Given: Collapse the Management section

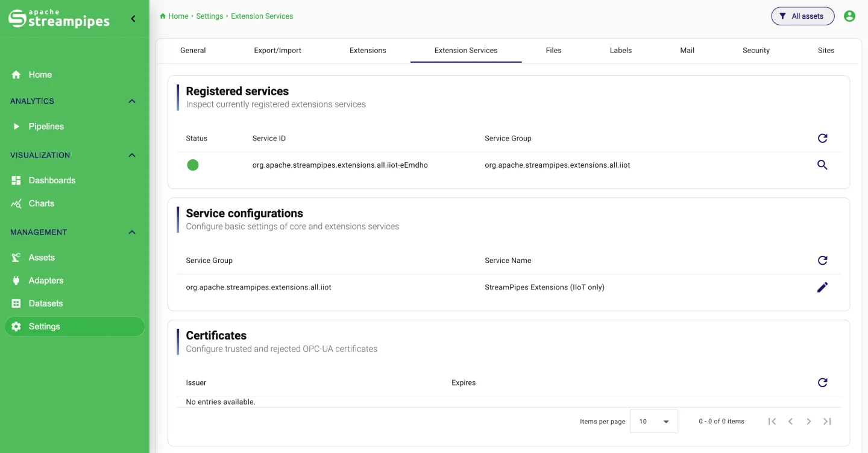Looking at the screenshot, I should coord(132,232).
